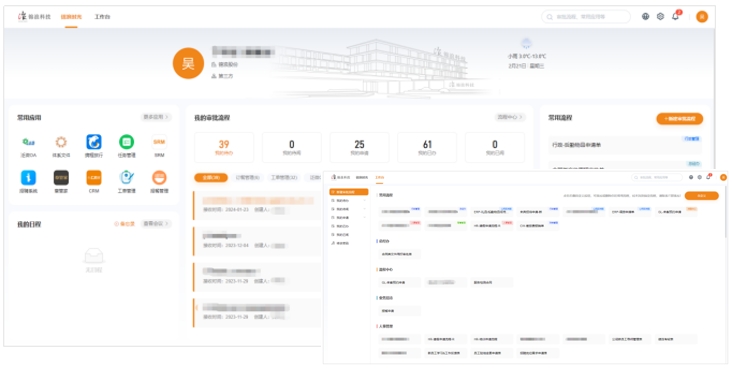Click the search field in main header
This screenshot has width=732, height=369.
tap(586, 17)
